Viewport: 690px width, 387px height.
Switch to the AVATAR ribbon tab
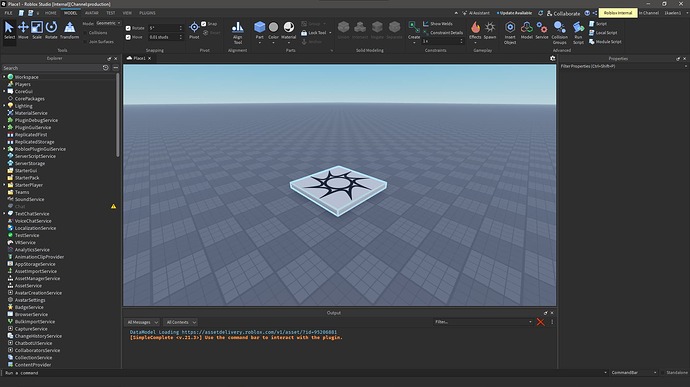[x=92, y=13]
